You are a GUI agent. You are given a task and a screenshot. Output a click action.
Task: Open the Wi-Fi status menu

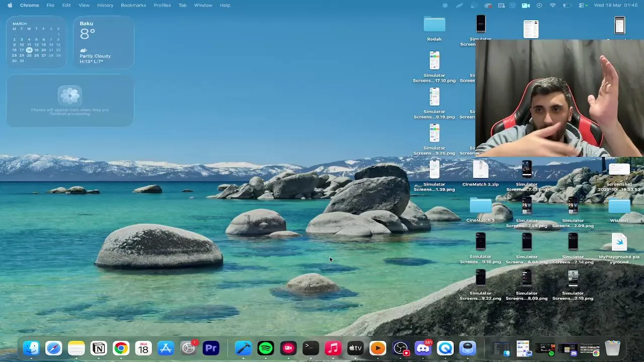point(553,5)
